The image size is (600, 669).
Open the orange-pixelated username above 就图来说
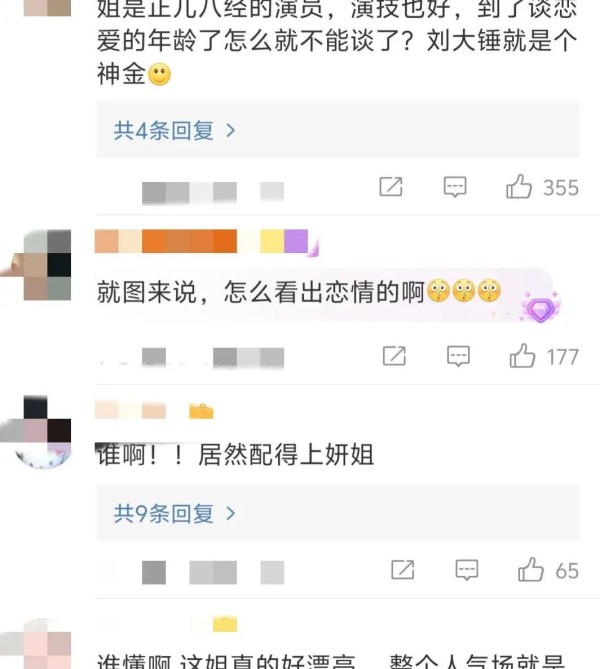pyautogui.click(x=201, y=241)
